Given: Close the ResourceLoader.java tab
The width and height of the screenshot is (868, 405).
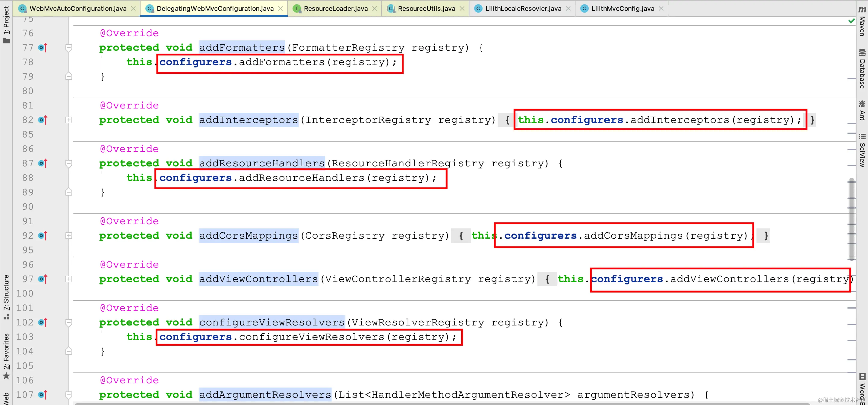Looking at the screenshot, I should pos(374,8).
